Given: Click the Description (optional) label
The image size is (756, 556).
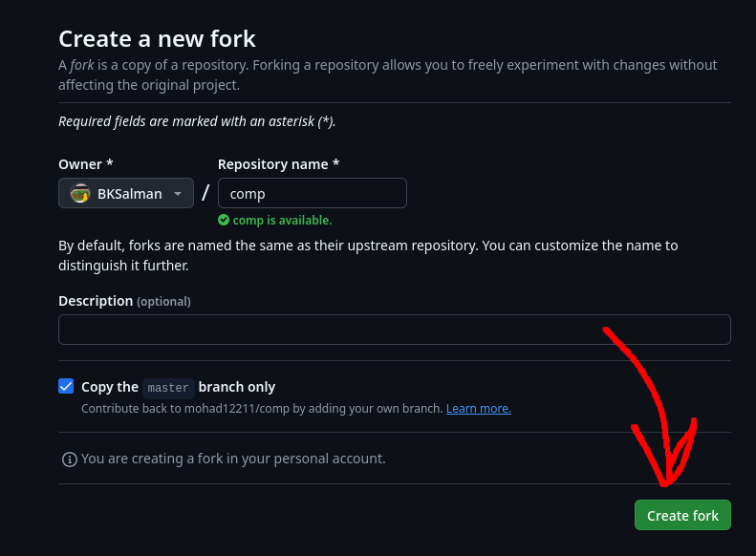Looking at the screenshot, I should (124, 301).
